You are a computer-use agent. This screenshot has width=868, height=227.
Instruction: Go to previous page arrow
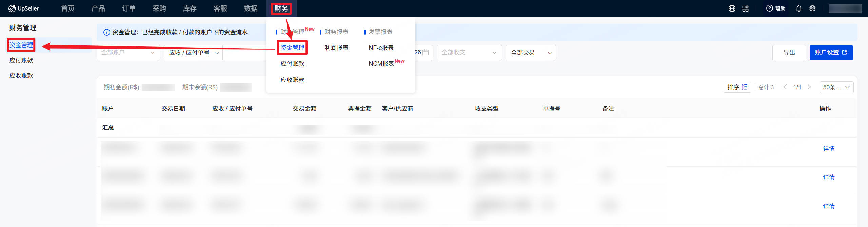[785, 87]
